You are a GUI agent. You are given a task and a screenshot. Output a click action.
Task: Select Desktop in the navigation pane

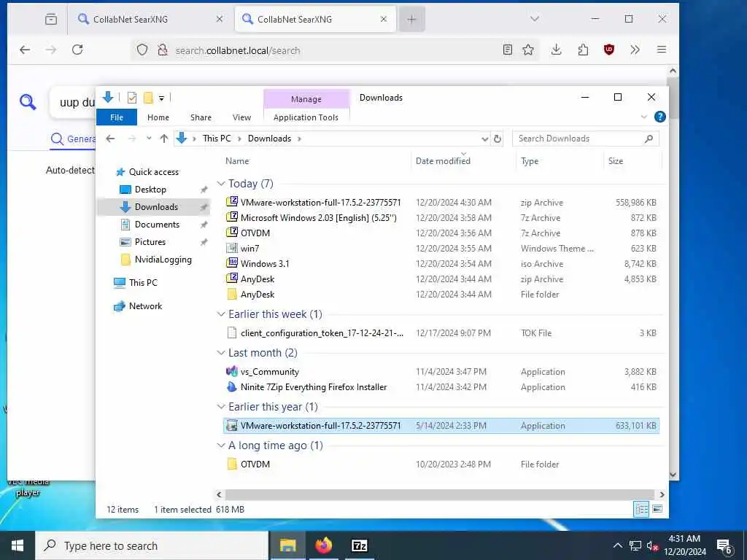tap(150, 190)
